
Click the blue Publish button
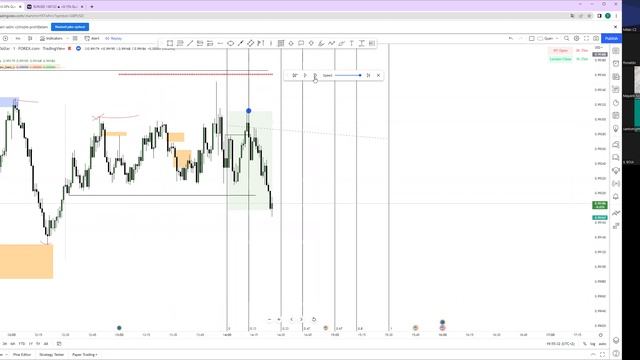611,38
